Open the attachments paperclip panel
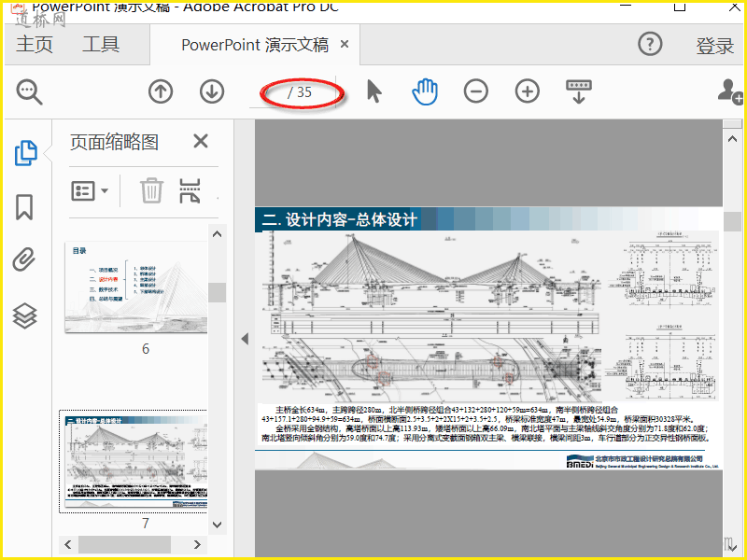747x560 pixels. click(x=24, y=259)
